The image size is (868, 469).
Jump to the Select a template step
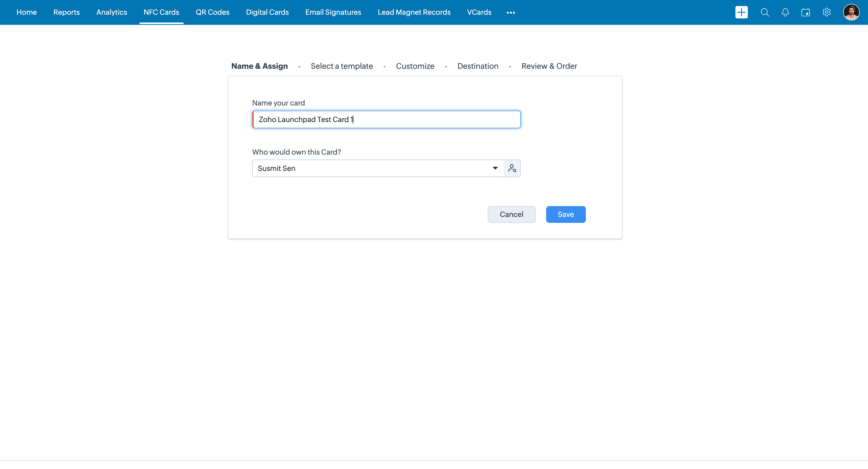pos(342,66)
